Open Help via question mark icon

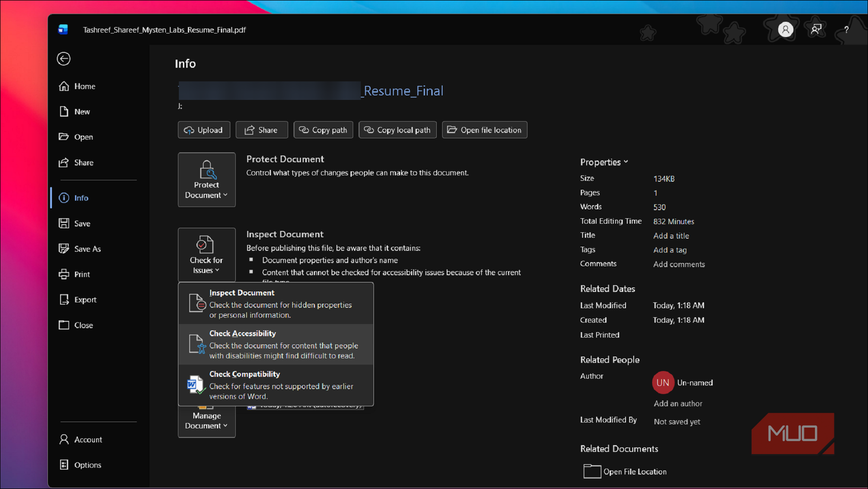[846, 29]
